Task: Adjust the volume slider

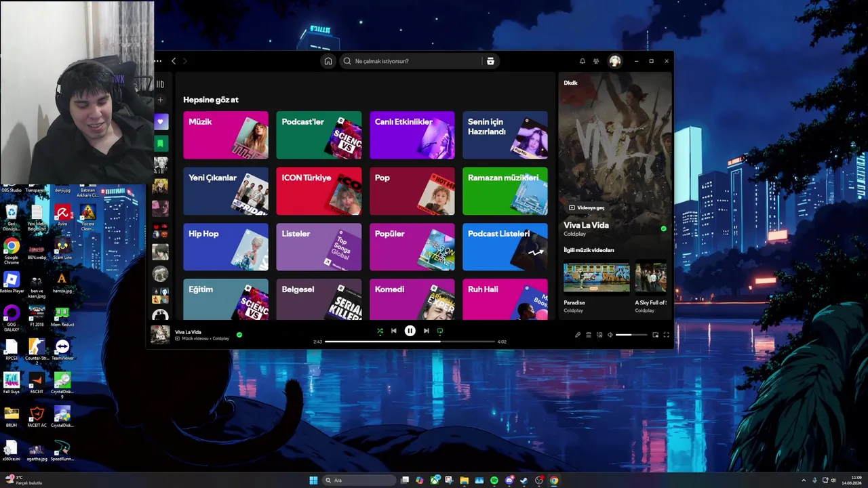Action: pos(631,335)
